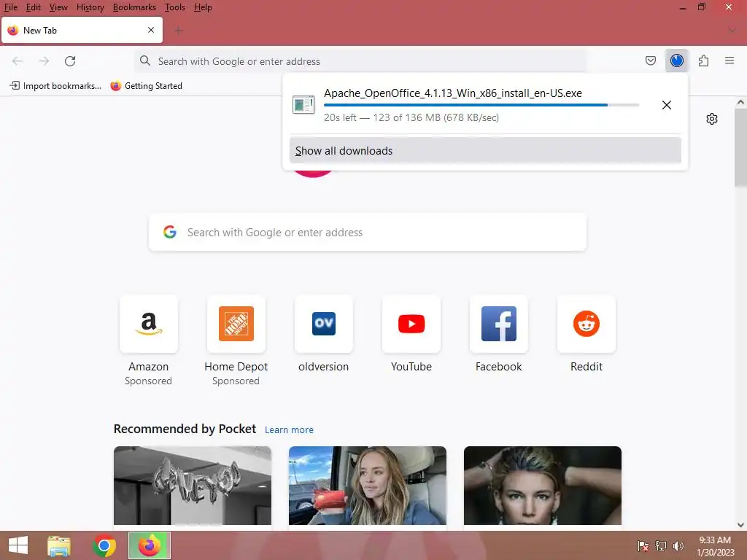This screenshot has width=747, height=560.
Task: Cancel the Apache OpenOffice download
Action: (667, 105)
